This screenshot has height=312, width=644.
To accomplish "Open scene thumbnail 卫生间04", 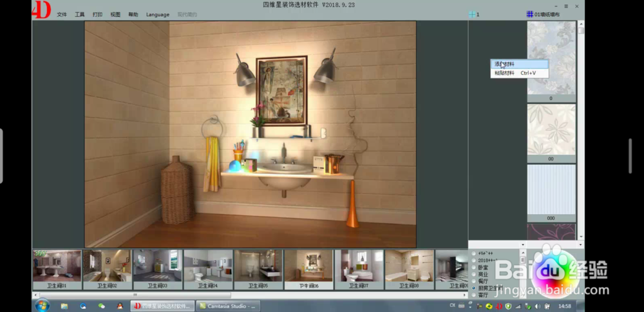I will [x=208, y=269].
